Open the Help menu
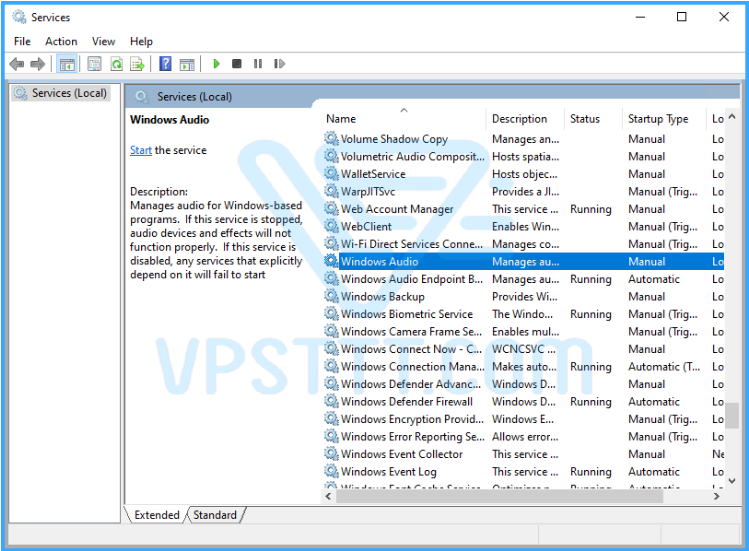The image size is (749, 551). 141,42
